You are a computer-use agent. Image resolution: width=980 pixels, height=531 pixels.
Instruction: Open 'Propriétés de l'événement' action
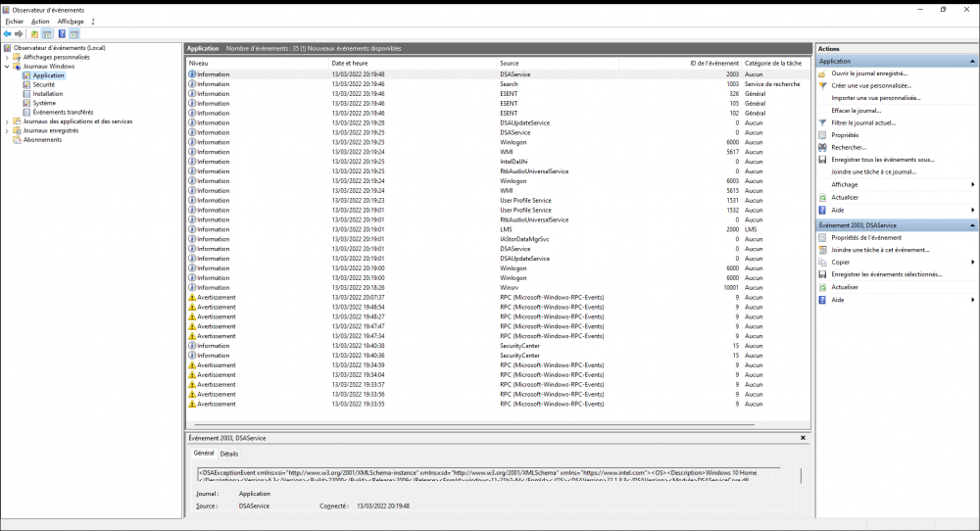pyautogui.click(x=866, y=238)
